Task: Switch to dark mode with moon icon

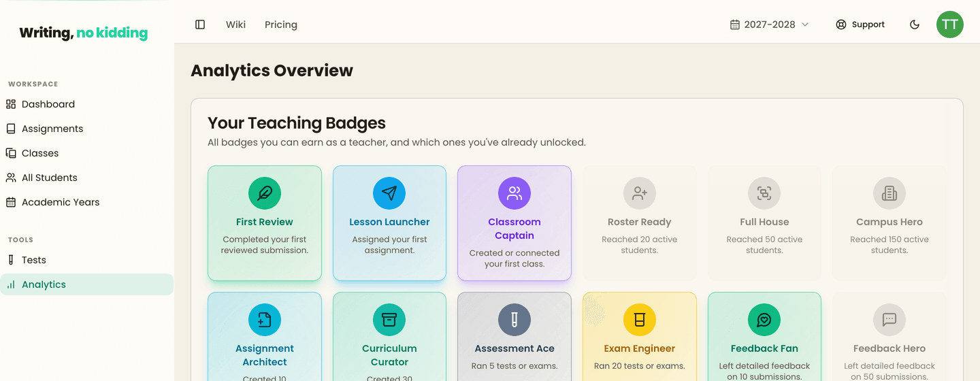Action: click(915, 24)
